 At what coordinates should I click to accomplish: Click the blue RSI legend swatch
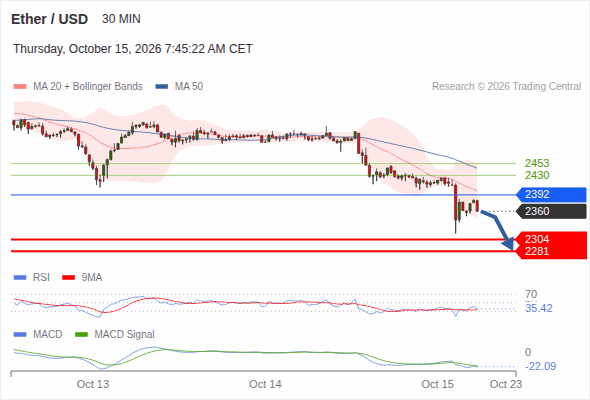pyautogui.click(x=20, y=278)
